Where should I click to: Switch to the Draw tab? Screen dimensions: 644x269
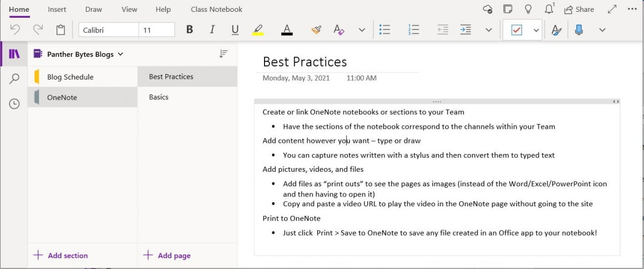click(x=94, y=9)
